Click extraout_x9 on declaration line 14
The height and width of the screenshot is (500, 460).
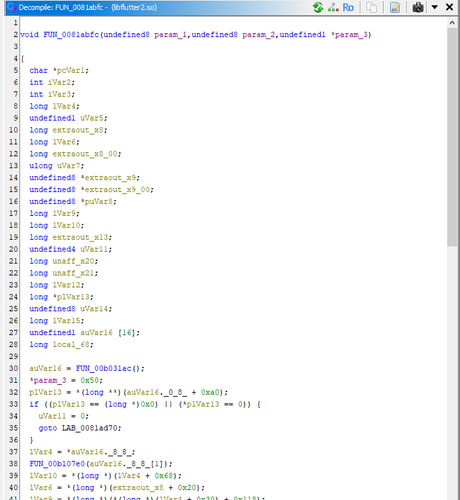click(110, 178)
